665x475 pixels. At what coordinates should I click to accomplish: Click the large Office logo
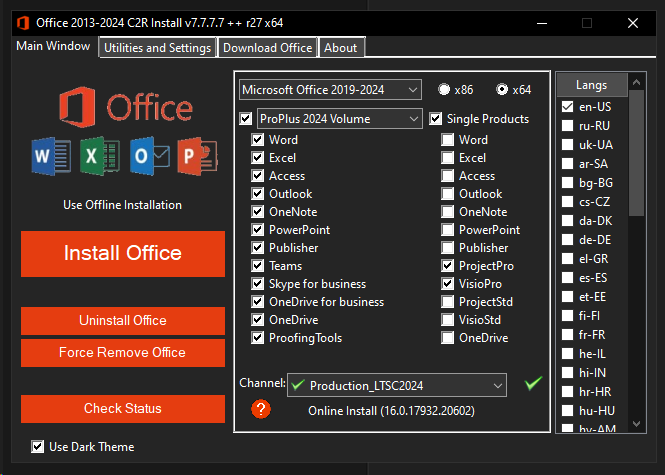click(126, 107)
